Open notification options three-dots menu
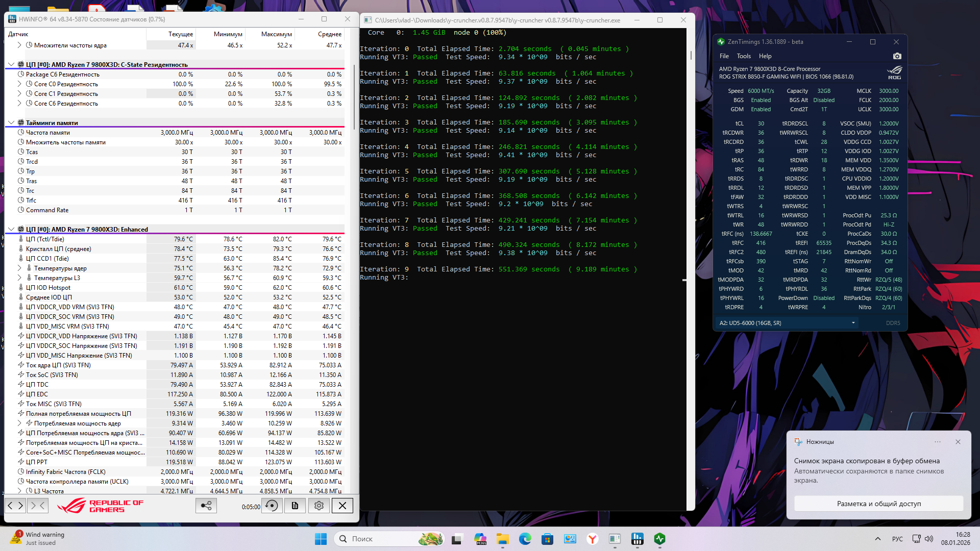Viewport: 980px width, 551px height. (937, 442)
